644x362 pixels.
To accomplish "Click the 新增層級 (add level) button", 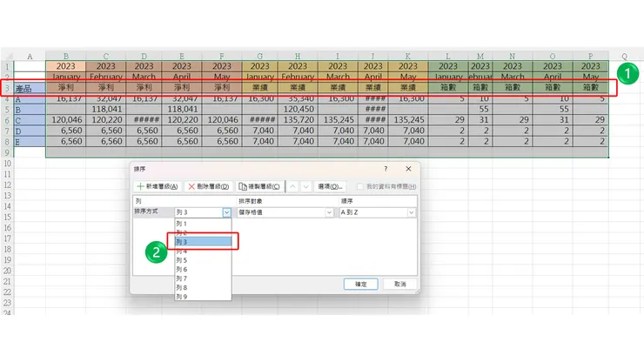I will tap(158, 186).
